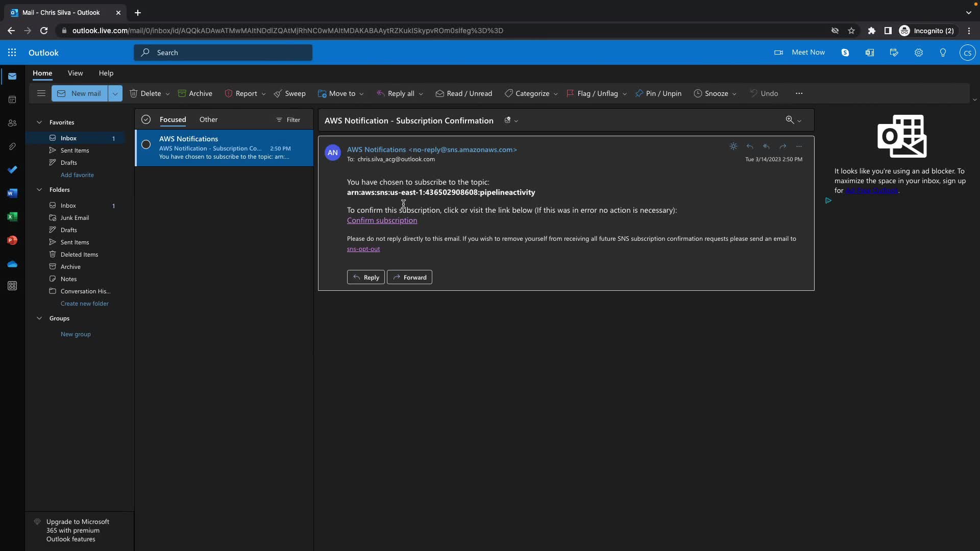Switch to the Other inbox tab
The width and height of the screenshot is (980, 551).
pyautogui.click(x=208, y=119)
